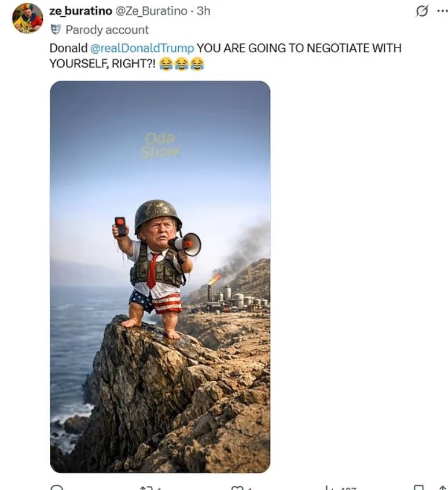Click the laughing emojis in the tweet
The image size is (448, 490).
click(x=182, y=64)
